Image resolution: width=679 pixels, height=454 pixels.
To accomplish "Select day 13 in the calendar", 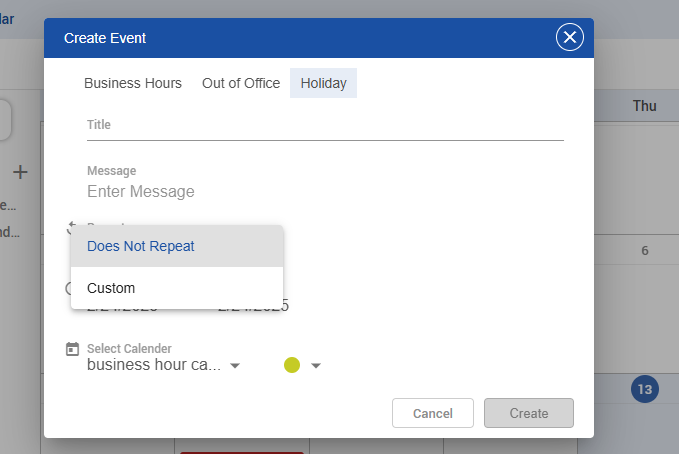I will tap(644, 389).
